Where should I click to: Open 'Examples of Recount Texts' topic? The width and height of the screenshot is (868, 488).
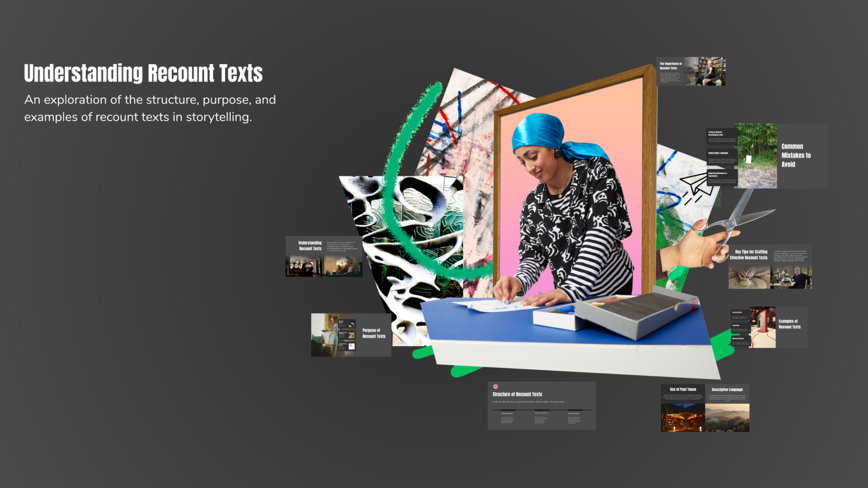tap(789, 324)
